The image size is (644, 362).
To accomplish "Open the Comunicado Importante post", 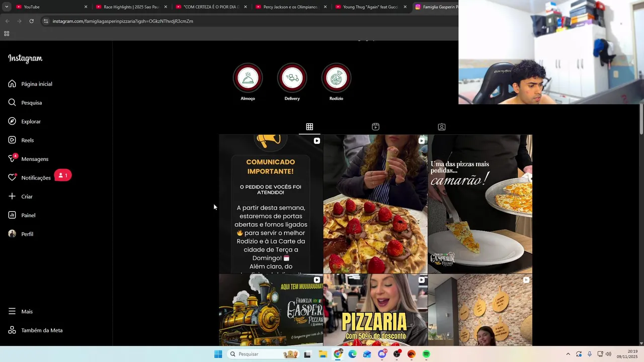I will [x=271, y=204].
